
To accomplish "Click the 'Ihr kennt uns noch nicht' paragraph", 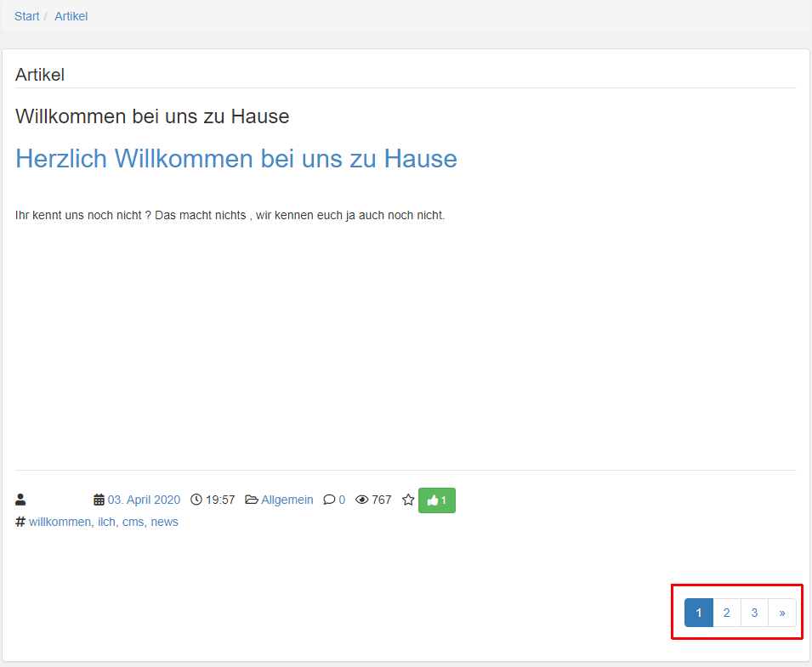I will [230, 215].
